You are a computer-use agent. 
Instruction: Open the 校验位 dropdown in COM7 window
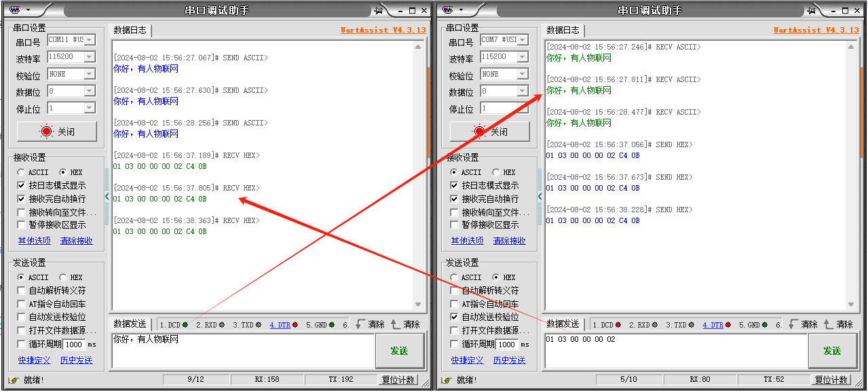pyautogui.click(x=523, y=74)
